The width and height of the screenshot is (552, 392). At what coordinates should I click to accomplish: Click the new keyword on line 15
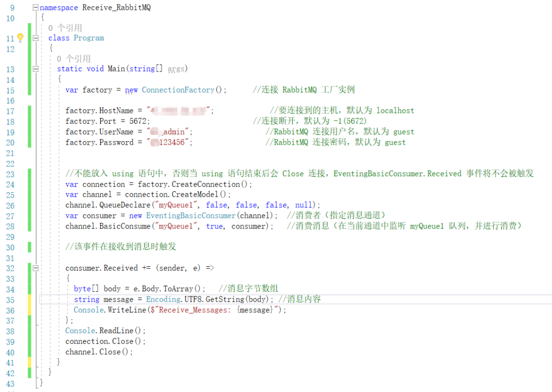coord(131,90)
